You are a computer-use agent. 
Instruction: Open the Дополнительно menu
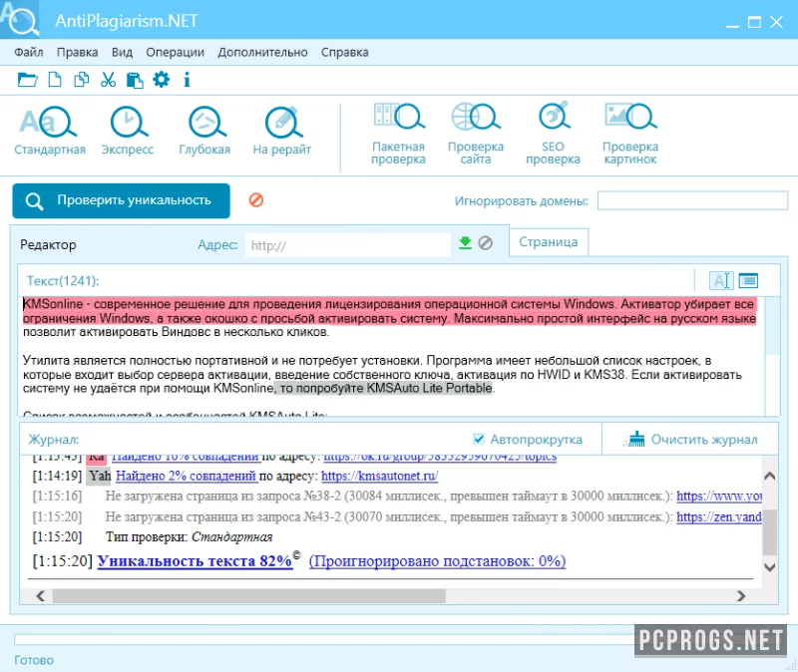(262, 52)
